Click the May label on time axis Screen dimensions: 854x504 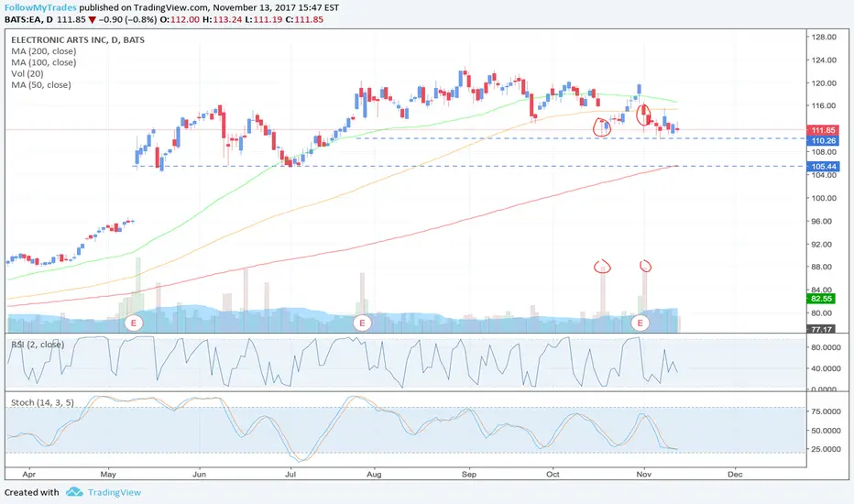click(x=108, y=474)
